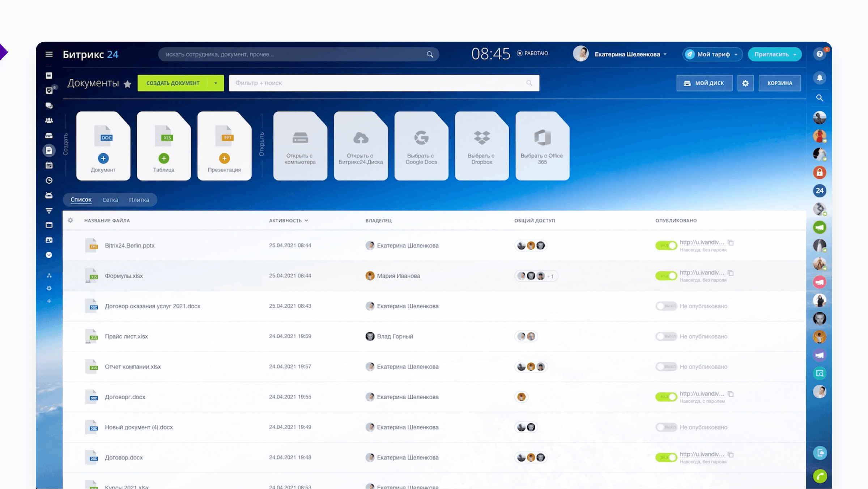The width and height of the screenshot is (868, 489).
Task: Disable publishing for Формулы.xlsx
Action: tap(666, 276)
